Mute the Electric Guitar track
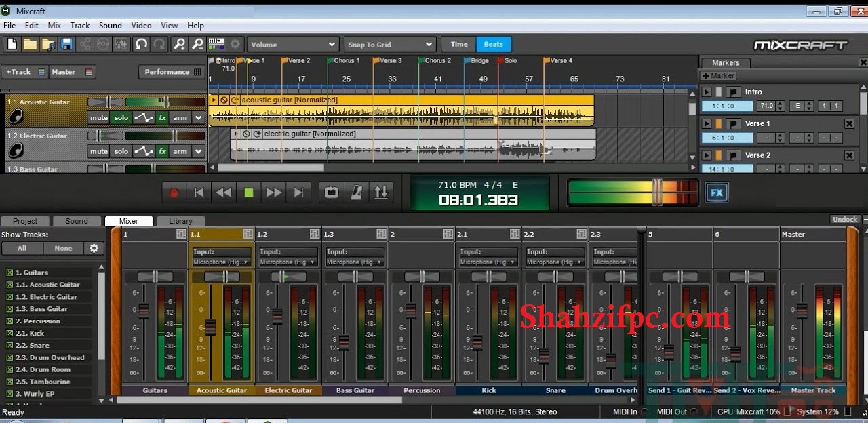The height and width of the screenshot is (423, 868). [x=98, y=151]
